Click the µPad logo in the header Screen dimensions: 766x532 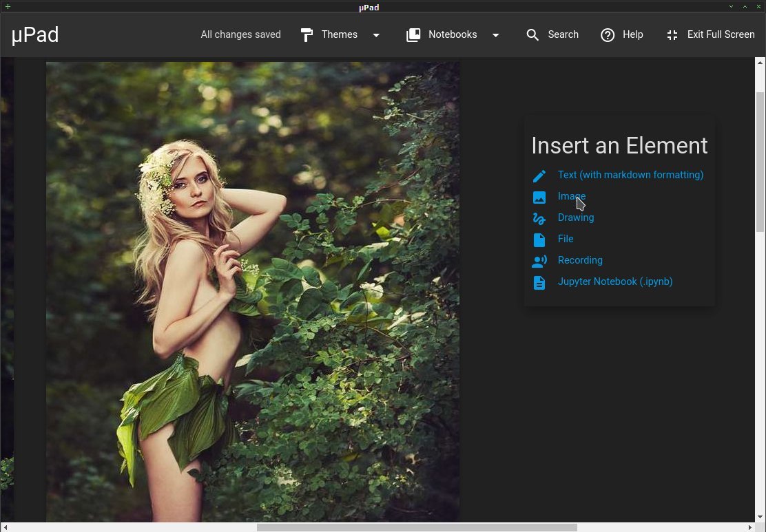click(35, 35)
